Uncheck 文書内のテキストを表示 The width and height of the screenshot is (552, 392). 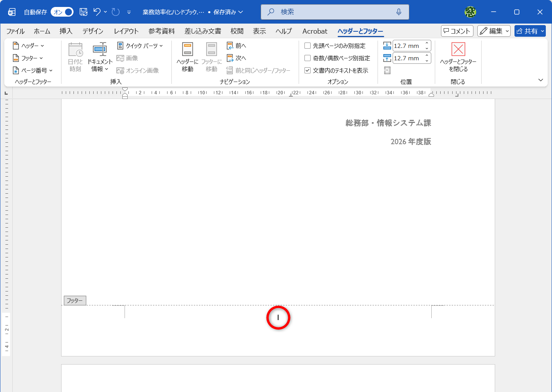(308, 70)
